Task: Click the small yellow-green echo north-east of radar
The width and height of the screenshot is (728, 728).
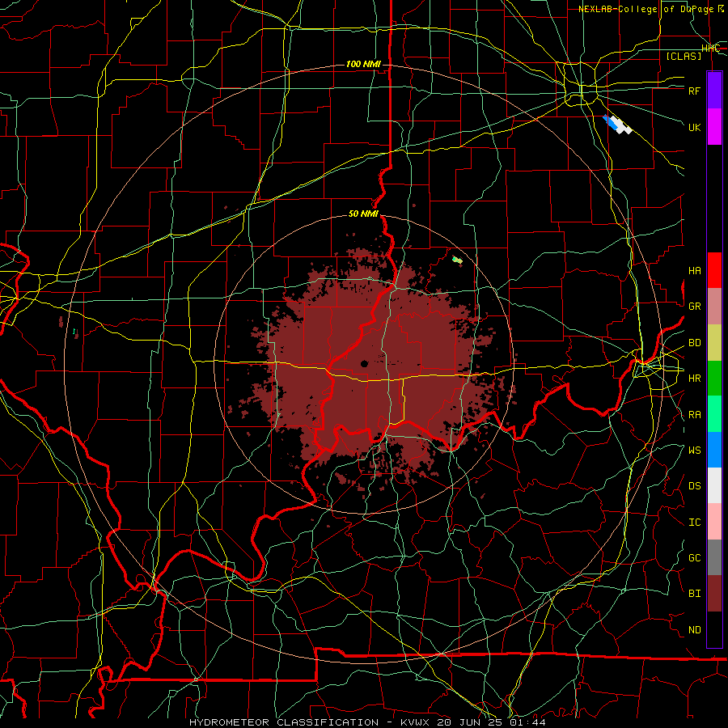Action: [x=458, y=260]
